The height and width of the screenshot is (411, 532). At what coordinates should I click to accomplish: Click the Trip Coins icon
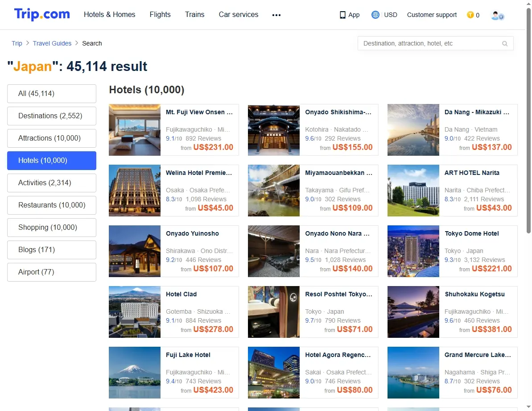tap(470, 15)
